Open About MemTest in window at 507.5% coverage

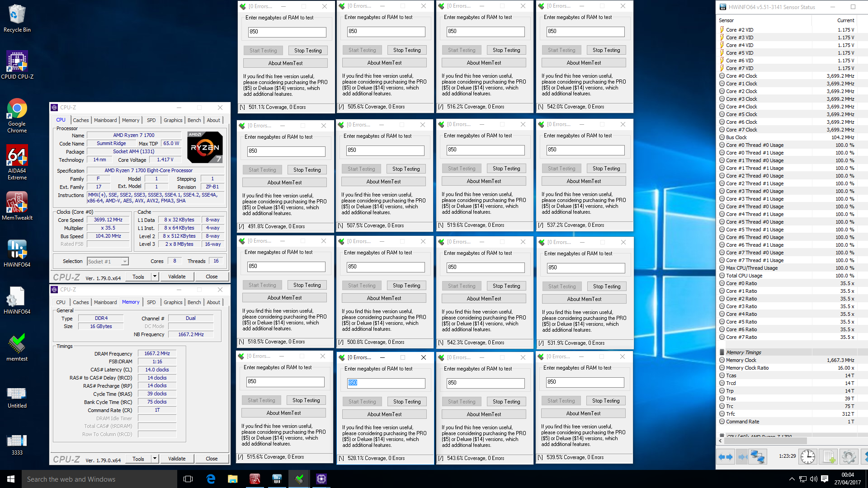383,182
